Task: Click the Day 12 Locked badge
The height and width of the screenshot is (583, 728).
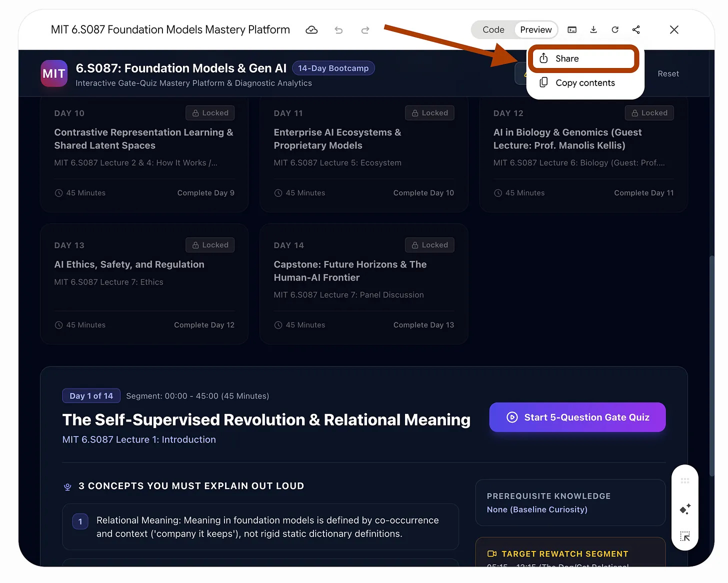Action: tap(649, 113)
